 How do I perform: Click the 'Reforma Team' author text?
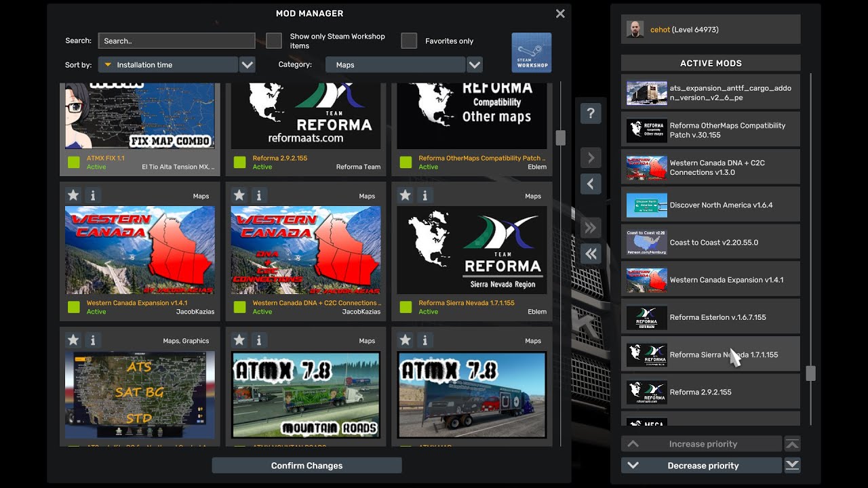[x=358, y=167]
